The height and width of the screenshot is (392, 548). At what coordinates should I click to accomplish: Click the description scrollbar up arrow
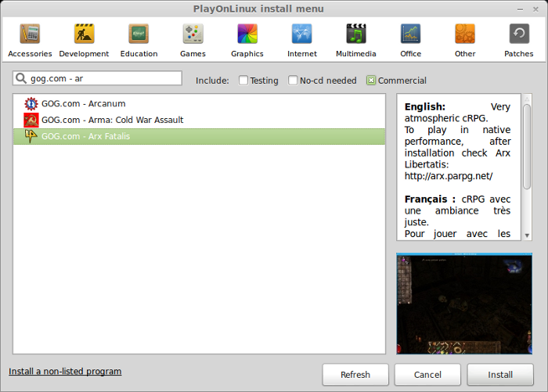[527, 99]
